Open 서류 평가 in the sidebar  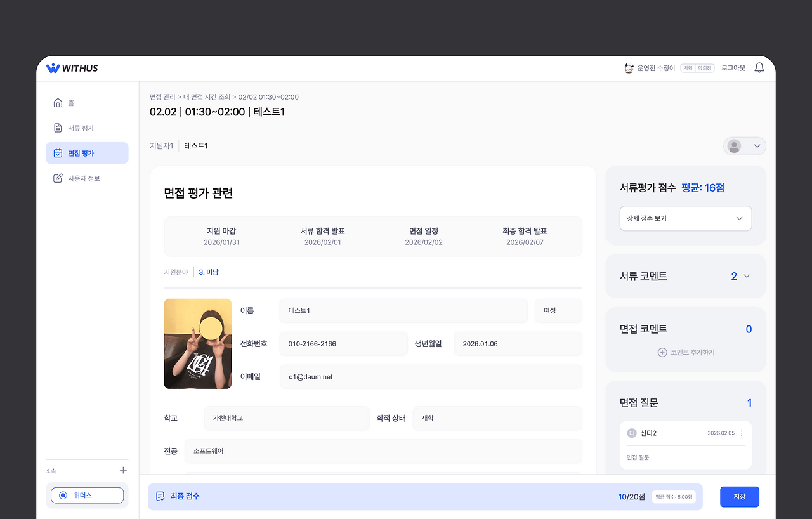click(x=87, y=128)
